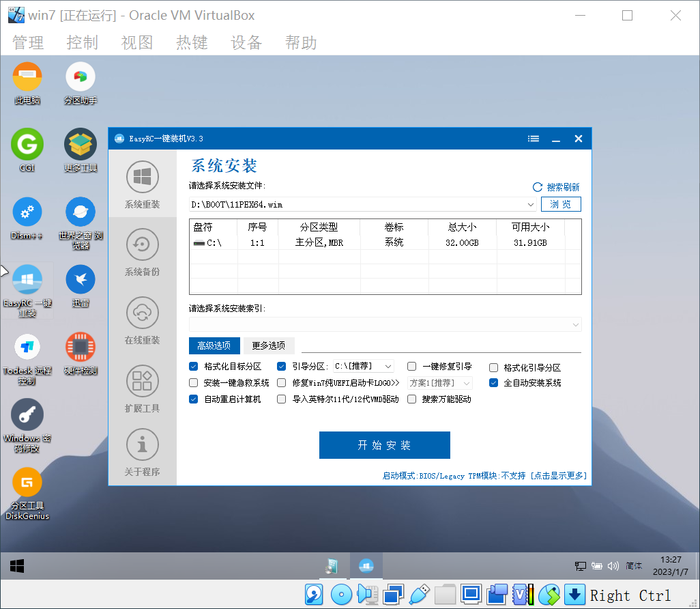Enable 搜索万能驱动 checkbox
The height and width of the screenshot is (609, 700).
point(411,399)
